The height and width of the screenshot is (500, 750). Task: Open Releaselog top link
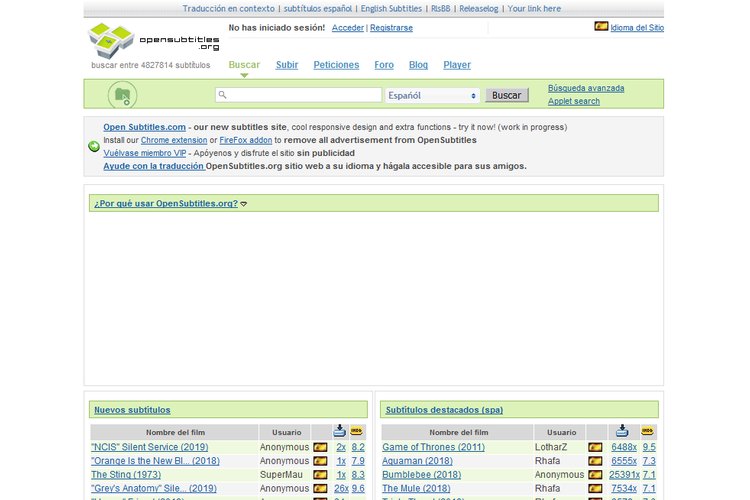click(x=478, y=9)
